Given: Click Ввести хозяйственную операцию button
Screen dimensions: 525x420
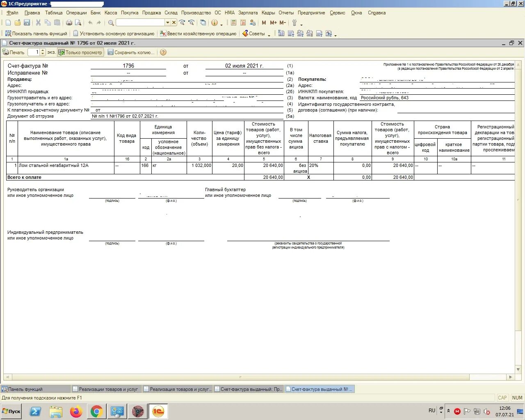Looking at the screenshot, I should pyautogui.click(x=198, y=34).
